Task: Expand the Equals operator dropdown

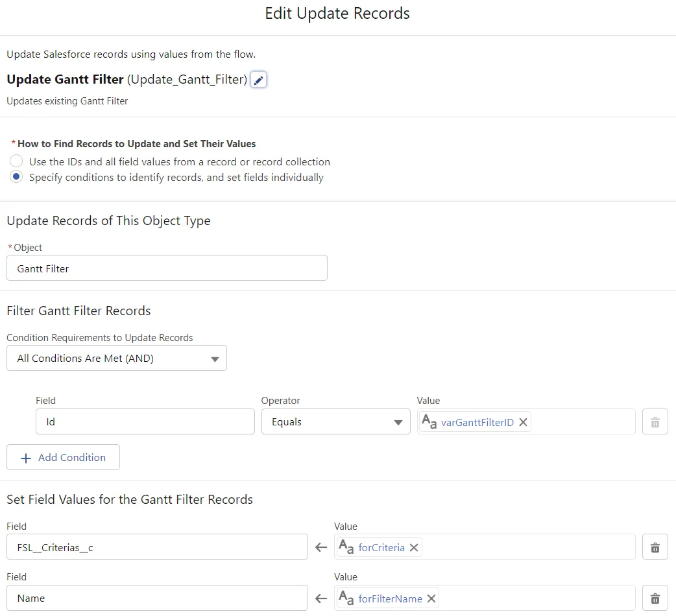Action: [x=335, y=422]
